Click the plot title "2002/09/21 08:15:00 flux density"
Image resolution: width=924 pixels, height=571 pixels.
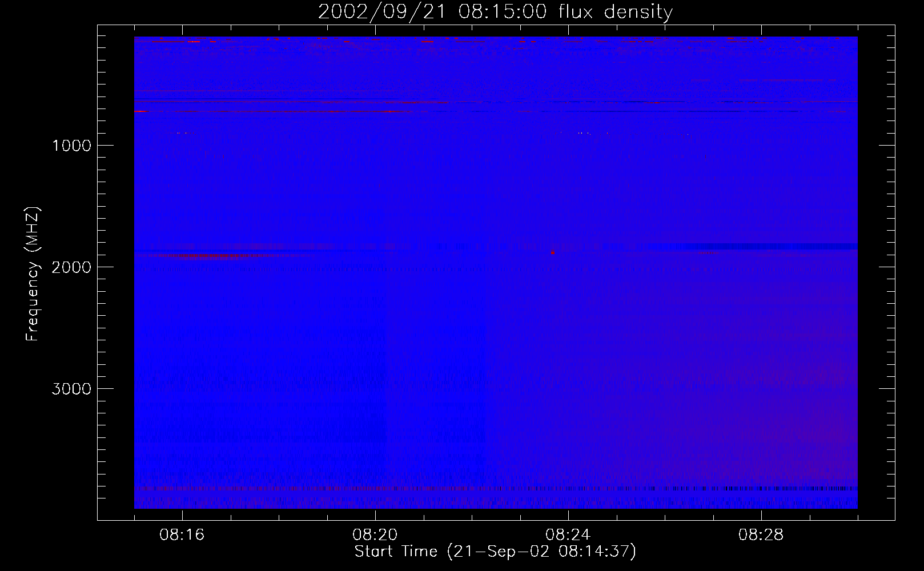tap(495, 12)
